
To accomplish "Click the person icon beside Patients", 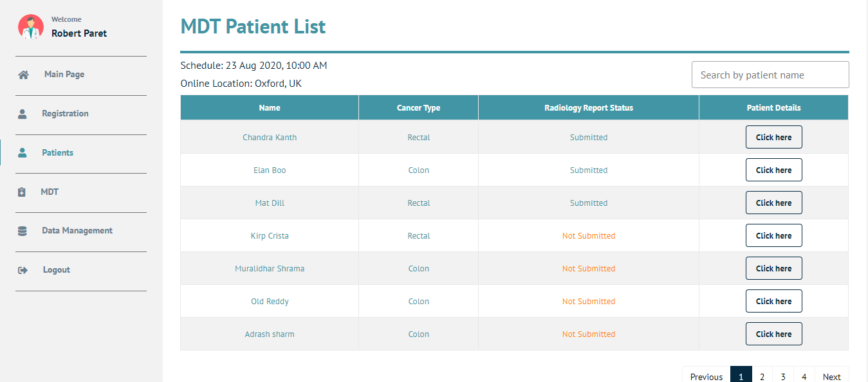I will pos(23,153).
